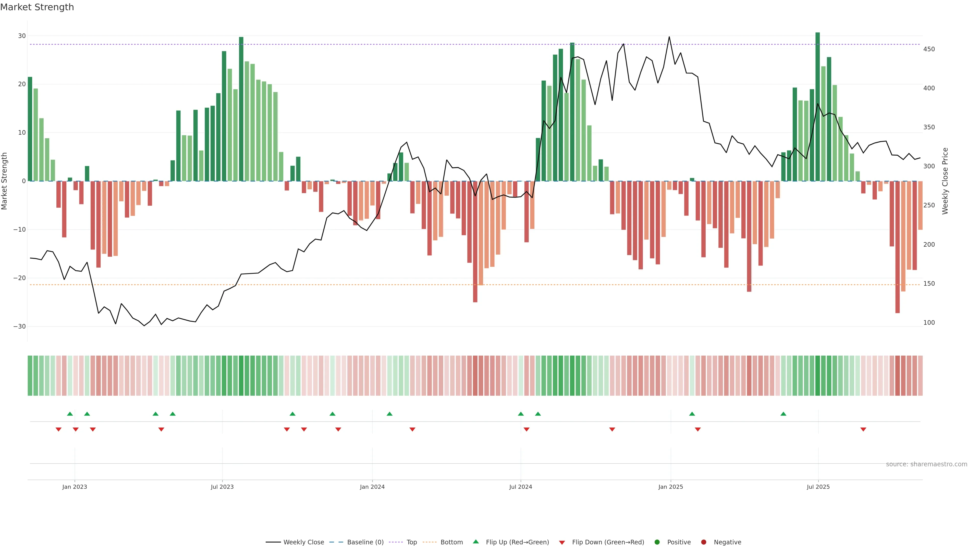Click the Weekly Close Price axis title

point(945,181)
